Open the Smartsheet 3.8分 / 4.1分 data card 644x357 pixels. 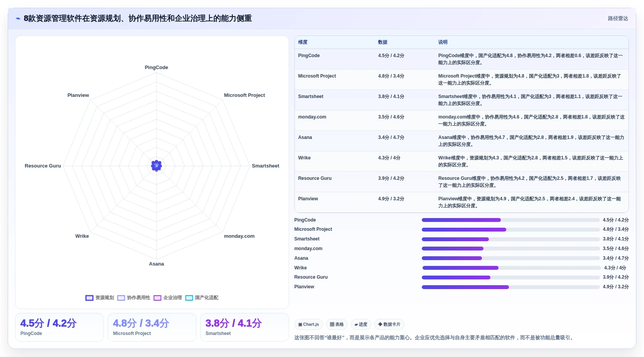tap(245, 327)
